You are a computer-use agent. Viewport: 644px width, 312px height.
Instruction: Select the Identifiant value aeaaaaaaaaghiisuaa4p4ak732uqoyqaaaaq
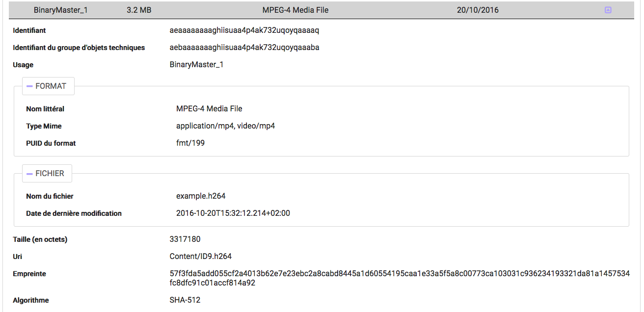[244, 30]
